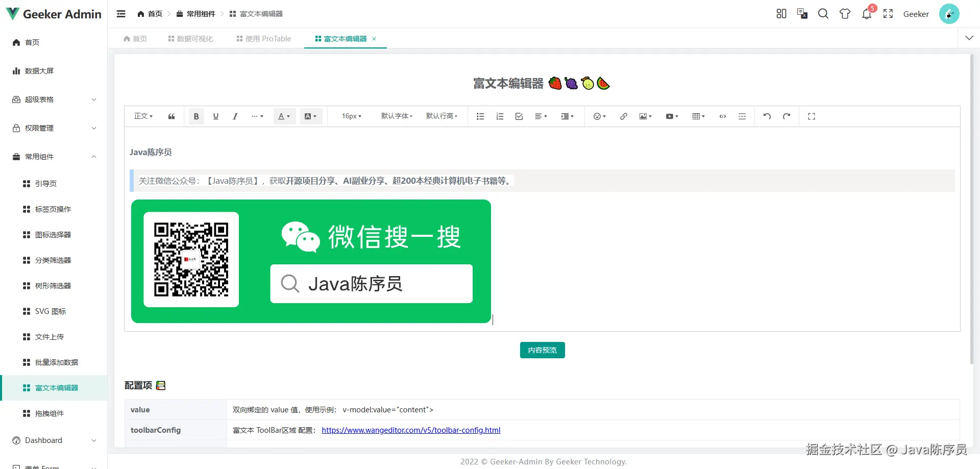980x469 pixels.
Task: Switch to the 数据可视化 tab
Action: [190, 39]
